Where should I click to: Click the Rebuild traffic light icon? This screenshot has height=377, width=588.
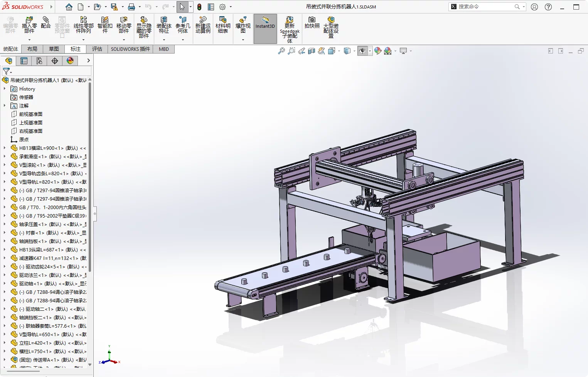pyautogui.click(x=199, y=7)
